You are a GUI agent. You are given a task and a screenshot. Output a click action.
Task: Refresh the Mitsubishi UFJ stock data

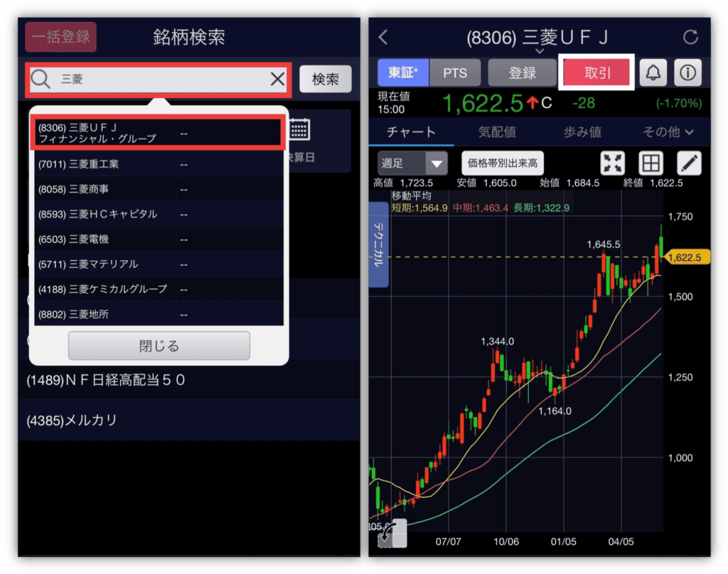(x=690, y=38)
